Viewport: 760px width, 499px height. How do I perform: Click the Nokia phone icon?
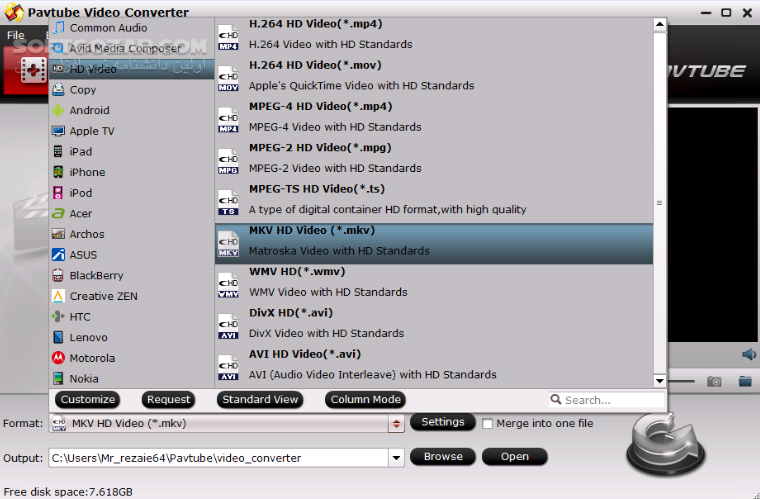point(58,378)
